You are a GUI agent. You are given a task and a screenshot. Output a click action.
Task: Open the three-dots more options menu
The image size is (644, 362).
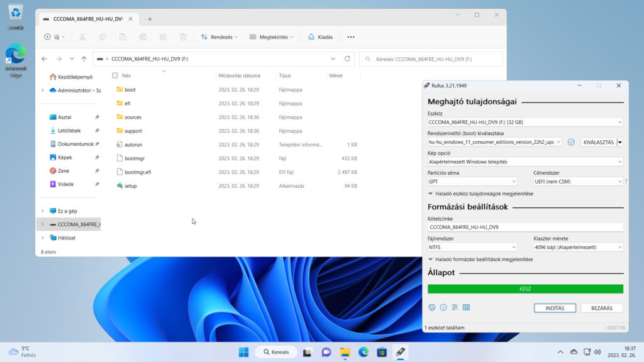(x=351, y=37)
